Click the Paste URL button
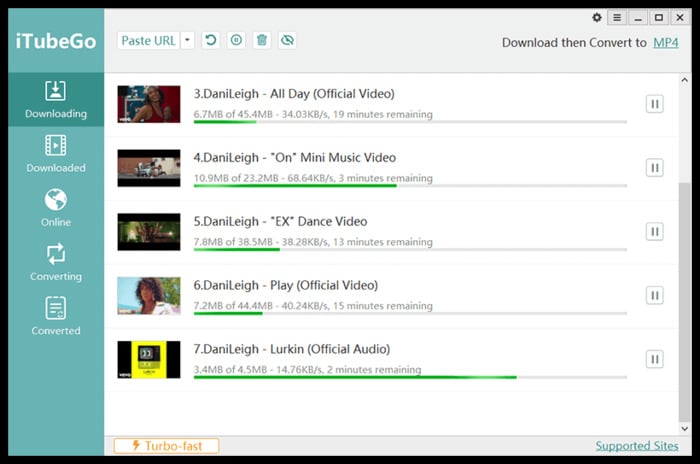700x464 pixels. point(148,41)
